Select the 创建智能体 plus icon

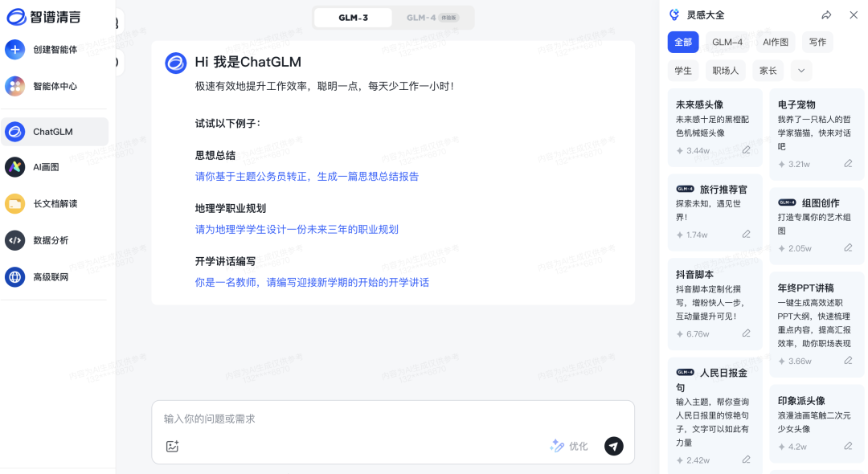point(17,50)
